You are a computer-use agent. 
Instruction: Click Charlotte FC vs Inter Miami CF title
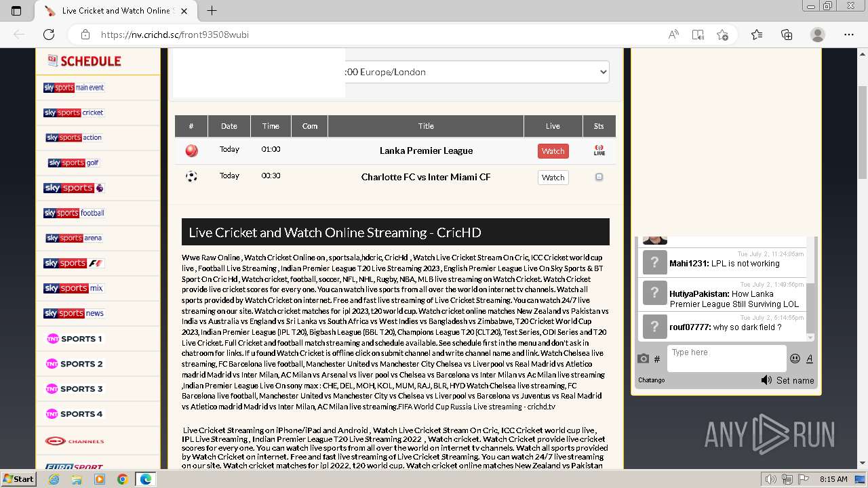(x=426, y=177)
